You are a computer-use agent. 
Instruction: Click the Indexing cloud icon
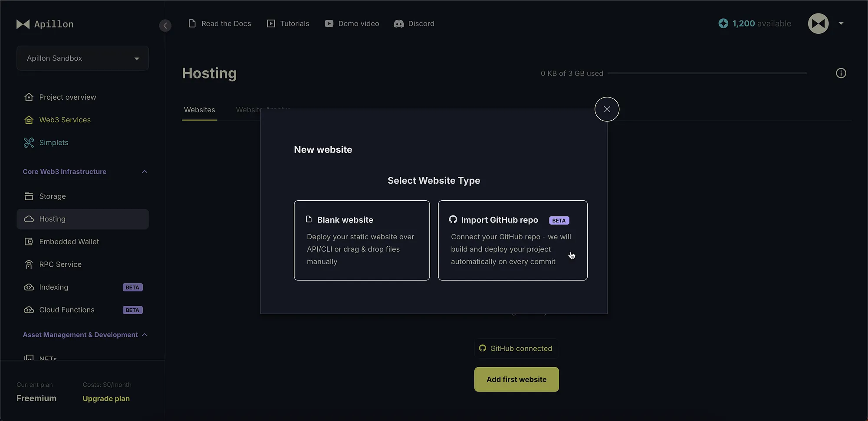29,287
